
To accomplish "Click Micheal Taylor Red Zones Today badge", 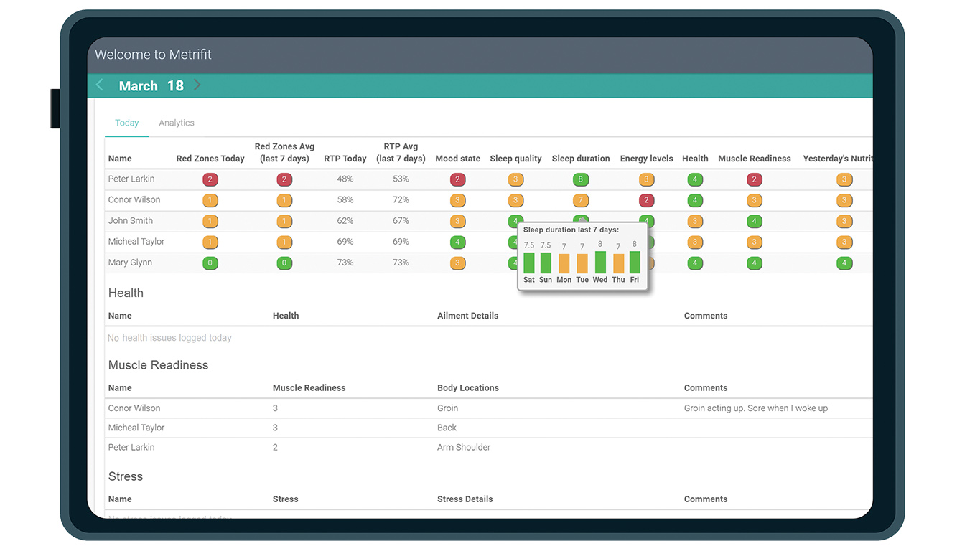I will (x=210, y=242).
